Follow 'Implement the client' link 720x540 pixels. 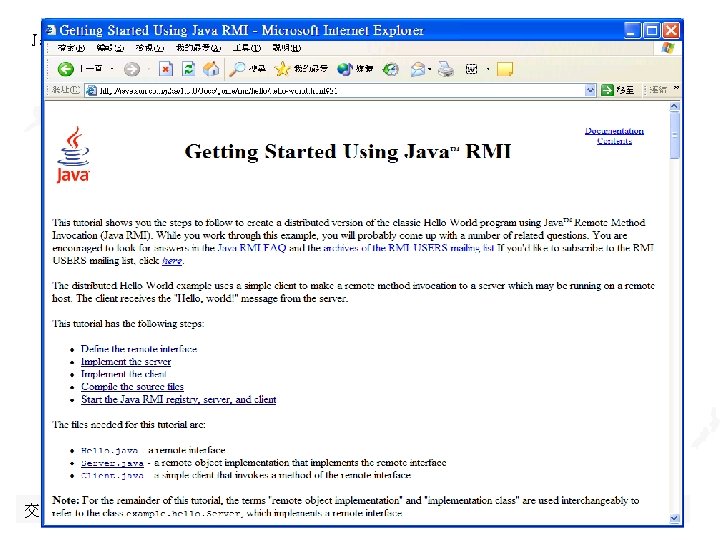(x=124, y=374)
